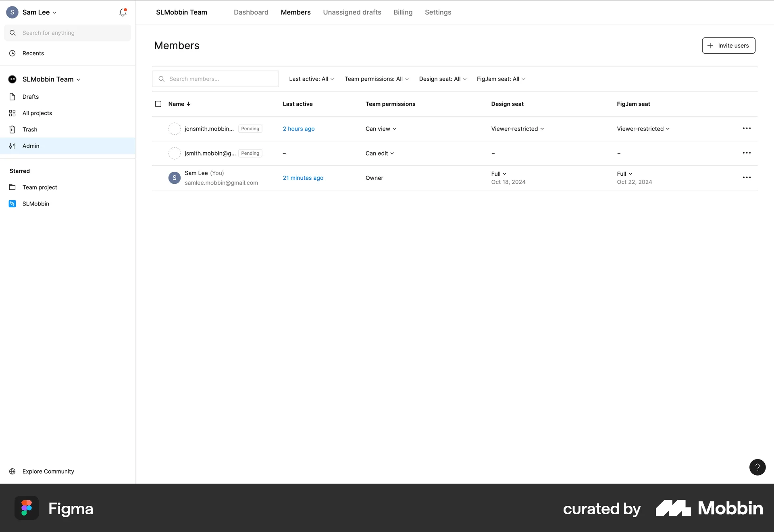The width and height of the screenshot is (774, 532).
Task: View All projects in the sidebar
Action: [x=37, y=113]
